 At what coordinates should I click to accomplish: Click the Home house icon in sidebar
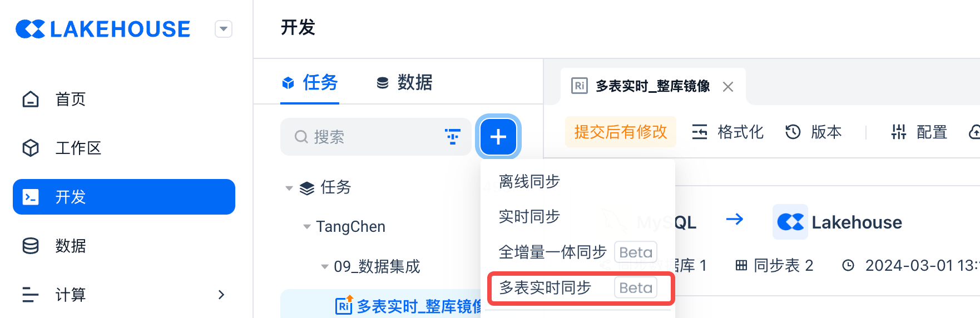coord(31,100)
